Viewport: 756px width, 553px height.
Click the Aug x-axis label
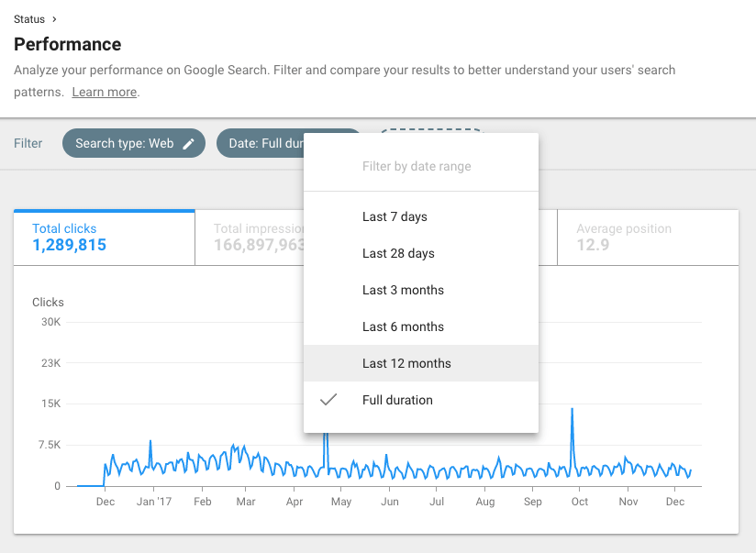(485, 502)
